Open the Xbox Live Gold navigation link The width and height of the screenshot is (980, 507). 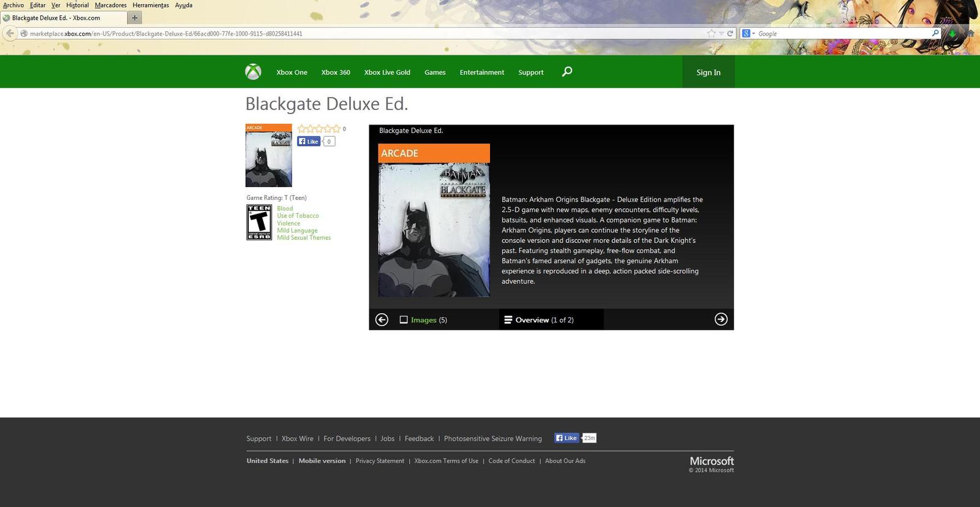tap(387, 72)
